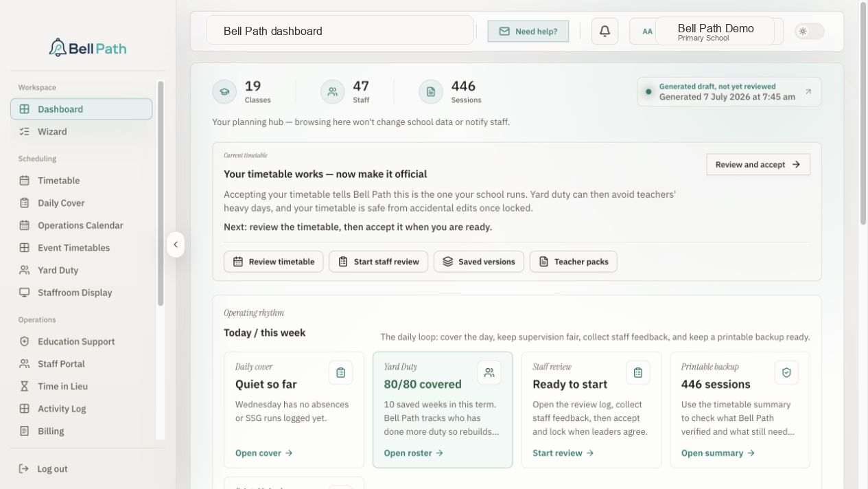The image size is (868, 489).
Task: Click the Open cover link
Action: pyautogui.click(x=264, y=453)
